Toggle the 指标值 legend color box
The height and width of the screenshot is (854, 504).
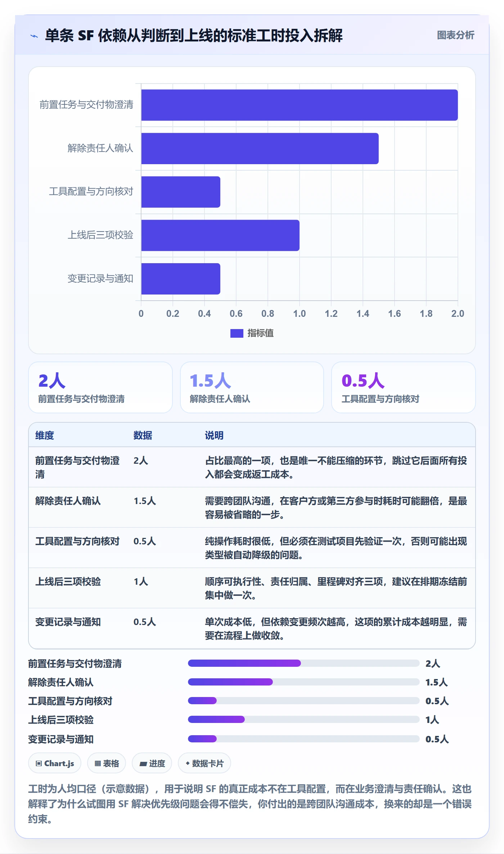237,333
